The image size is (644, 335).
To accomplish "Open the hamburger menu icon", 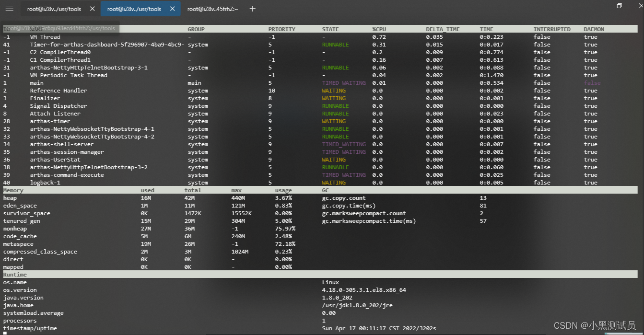I will tap(10, 9).
